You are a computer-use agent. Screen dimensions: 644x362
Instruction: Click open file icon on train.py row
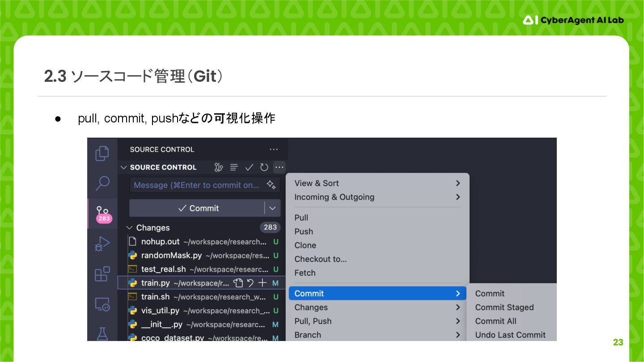pyautogui.click(x=238, y=283)
